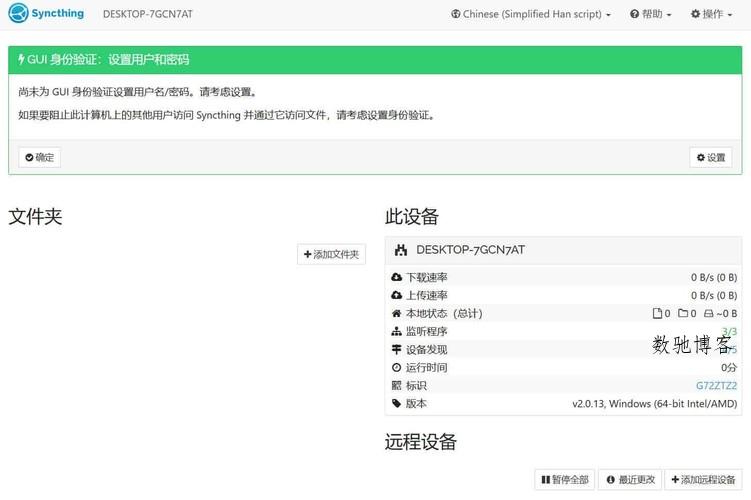The image size is (751, 500).
Task: Click the download cloud icon for 下载速率
Action: (x=397, y=277)
